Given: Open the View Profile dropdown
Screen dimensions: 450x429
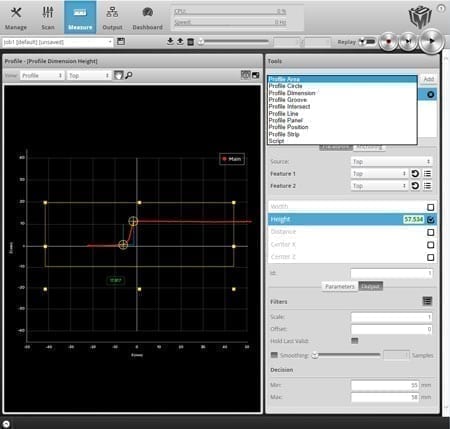Looking at the screenshot, I should 42,76.
